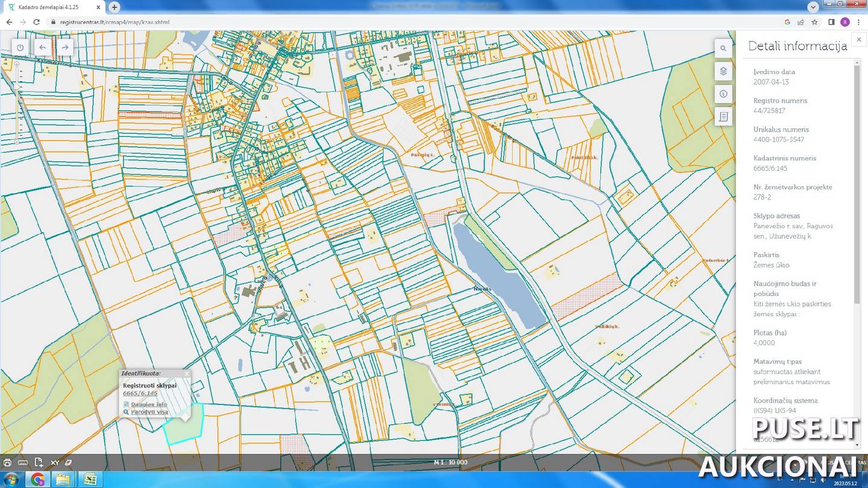Open File Explorer from the taskbar
Image resolution: width=868 pixels, height=488 pixels.
pos(63,480)
